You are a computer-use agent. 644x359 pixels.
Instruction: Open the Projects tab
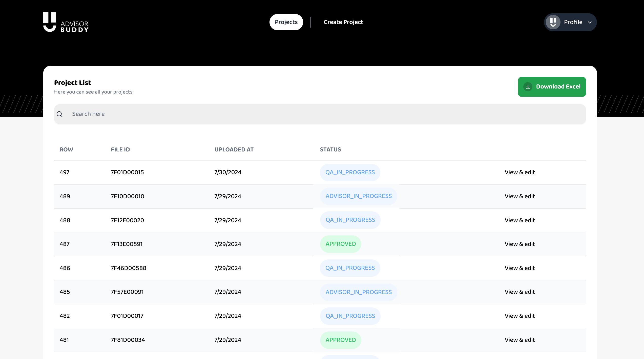286,22
